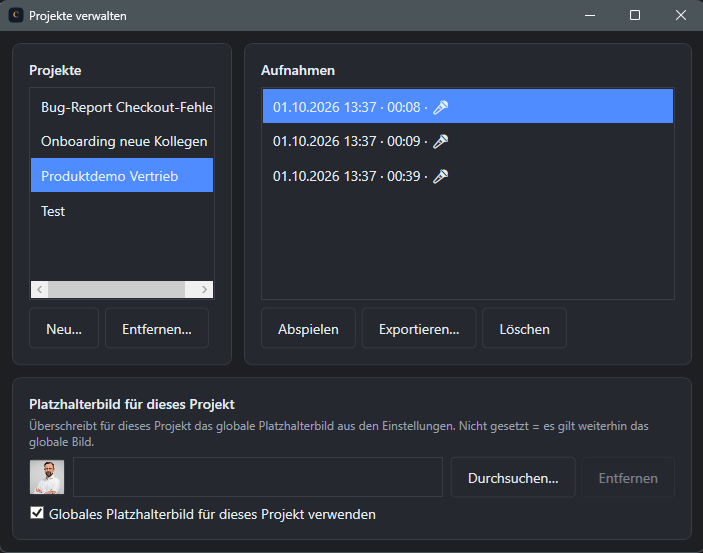Click the project list scrollbar left arrow
The width and height of the screenshot is (703, 553).
pos(39,289)
